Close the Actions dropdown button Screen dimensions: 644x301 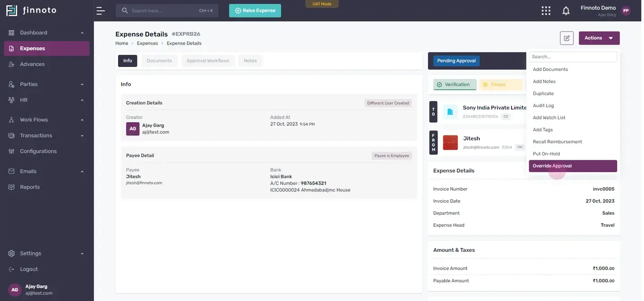599,38
